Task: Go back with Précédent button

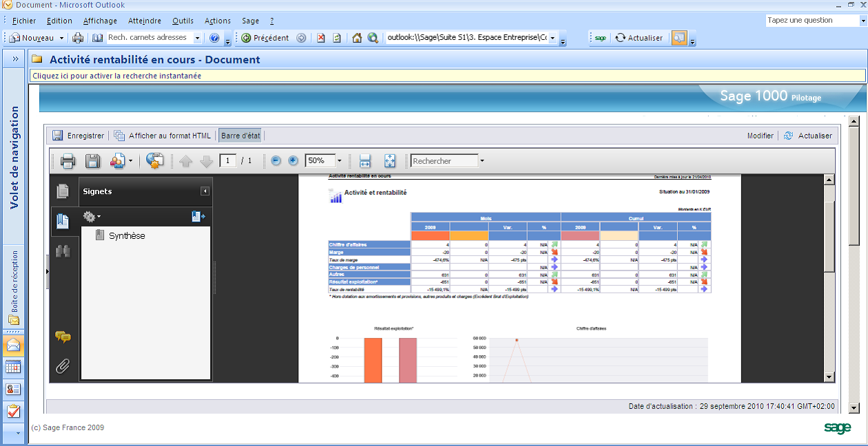Action: coord(265,38)
